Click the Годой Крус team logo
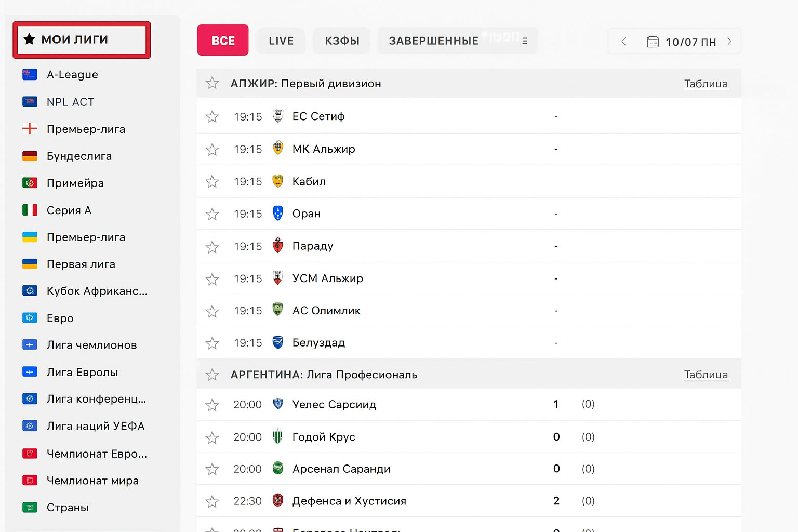Screen dimensions: 798x532 (x=278, y=437)
